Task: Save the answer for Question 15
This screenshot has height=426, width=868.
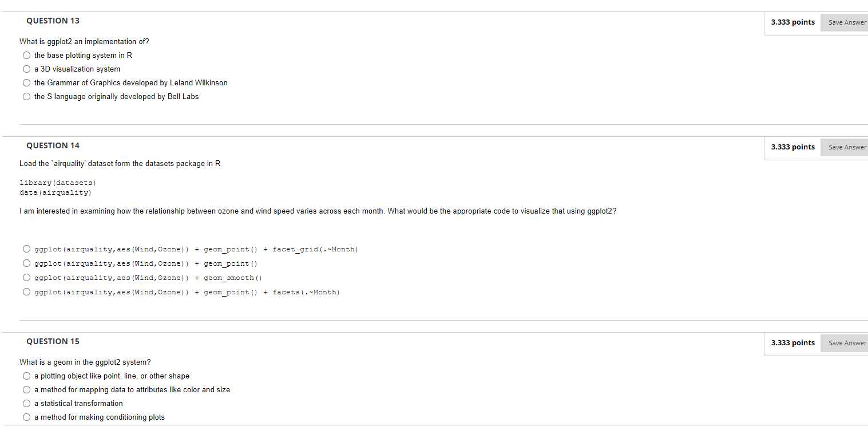Action: tap(846, 343)
